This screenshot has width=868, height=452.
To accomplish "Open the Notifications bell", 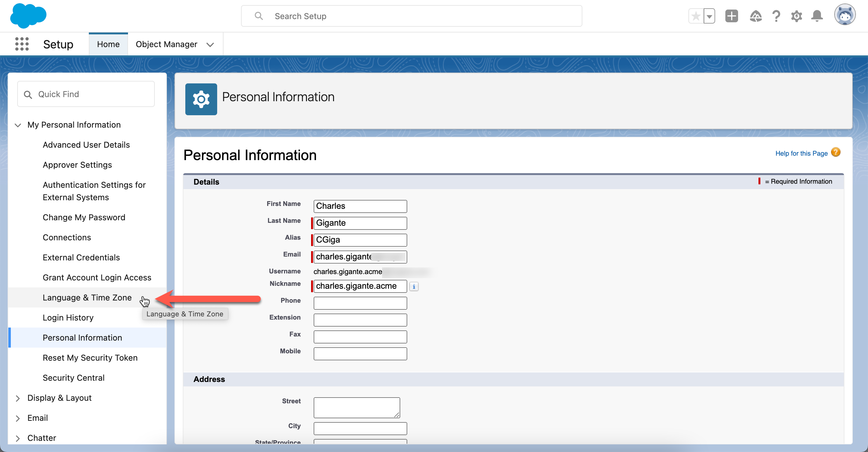I will (817, 16).
